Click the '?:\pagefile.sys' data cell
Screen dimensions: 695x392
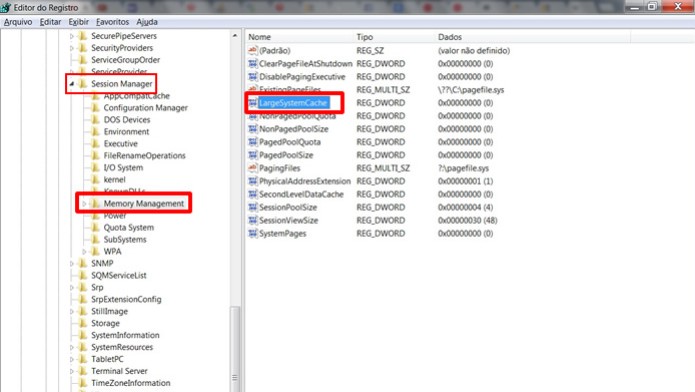tap(463, 168)
